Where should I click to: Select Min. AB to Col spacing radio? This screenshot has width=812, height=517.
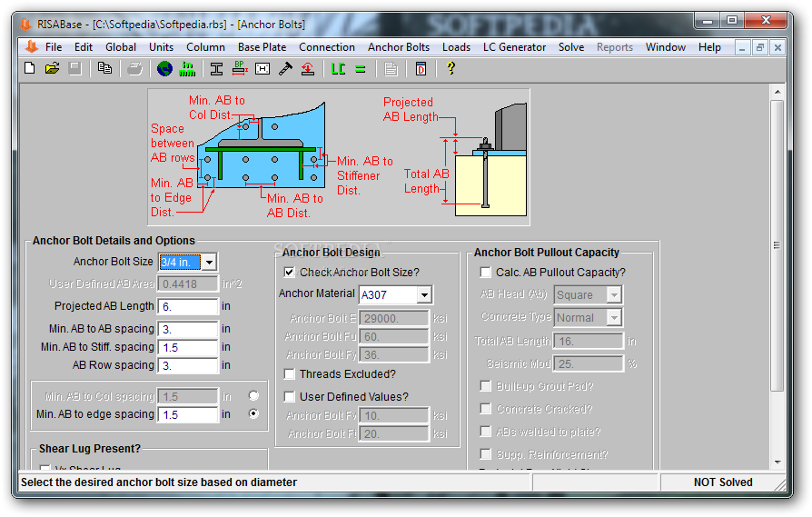pos(253,396)
